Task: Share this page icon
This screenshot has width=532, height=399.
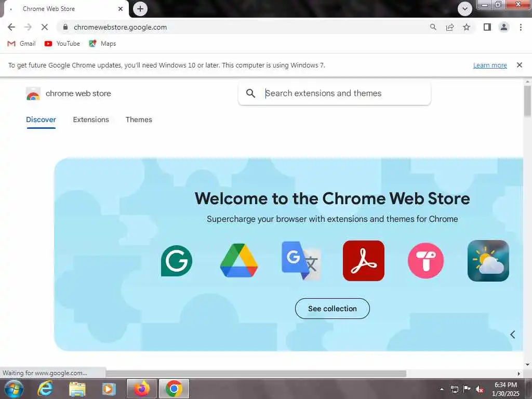Action: click(450, 27)
